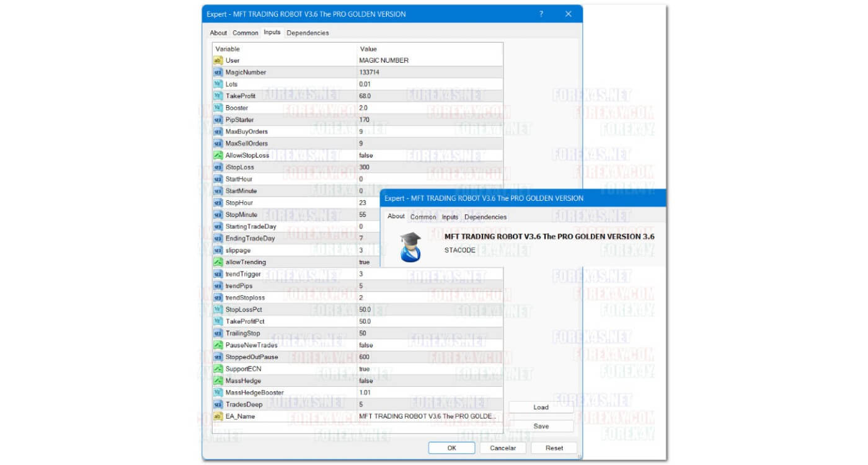Switch to the Dependencies tab

point(308,33)
